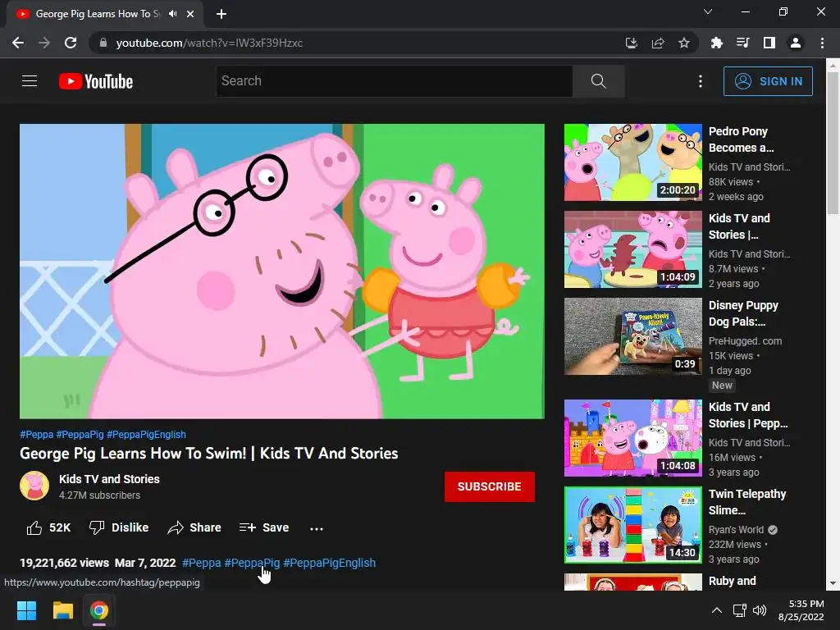Open Disney Puppy Dog Pals title
Screen dimensions: 840x630
pyautogui.click(x=743, y=313)
